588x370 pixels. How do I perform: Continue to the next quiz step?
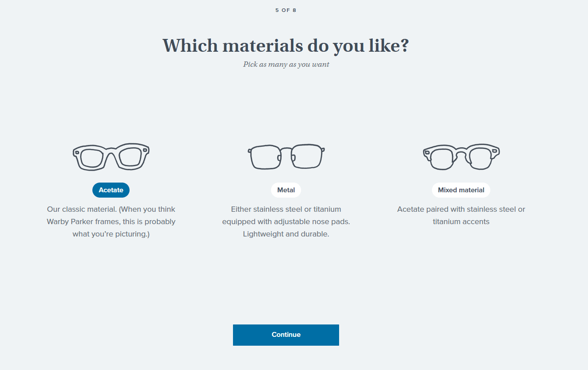[x=286, y=335]
